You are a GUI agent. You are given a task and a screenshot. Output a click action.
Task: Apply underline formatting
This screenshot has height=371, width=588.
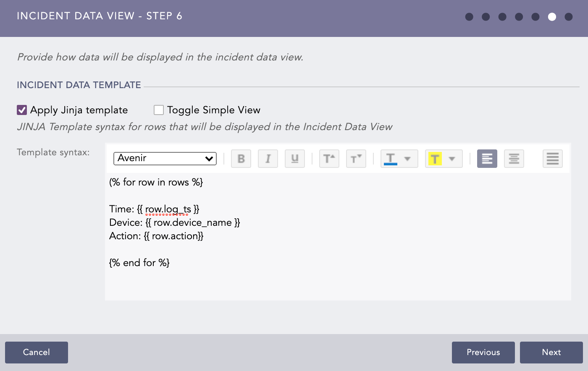[294, 159]
